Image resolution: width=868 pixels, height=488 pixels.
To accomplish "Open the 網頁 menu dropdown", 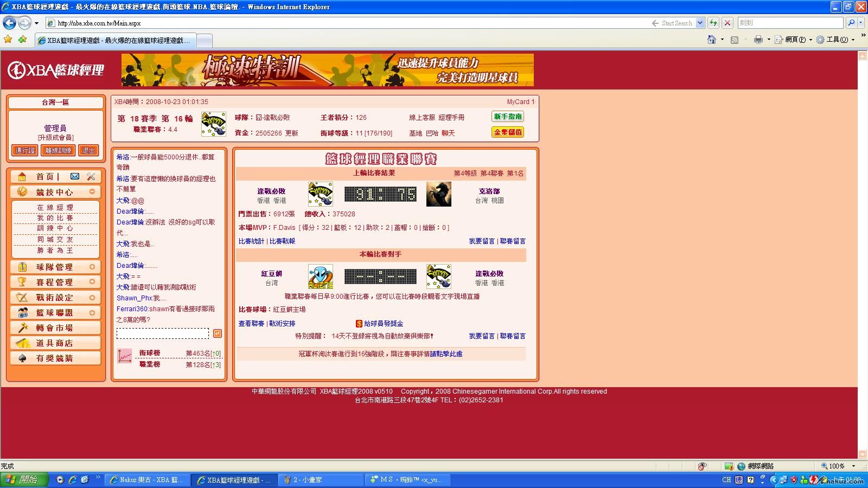I will [x=810, y=40].
